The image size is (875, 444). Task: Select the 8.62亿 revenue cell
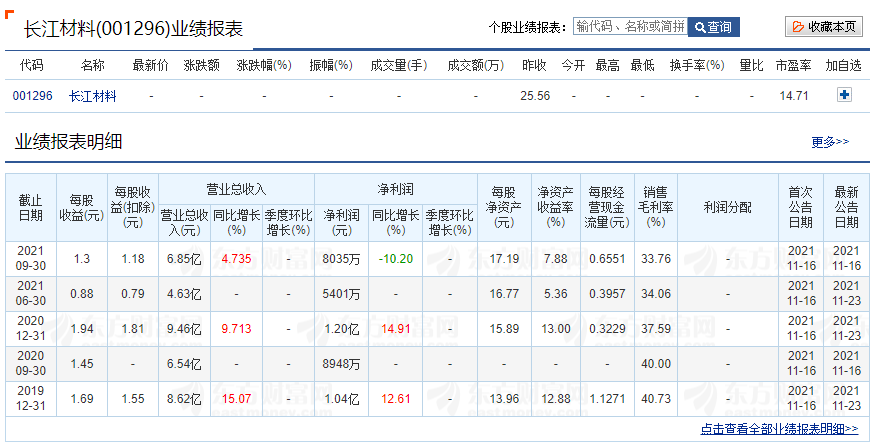coord(184,399)
